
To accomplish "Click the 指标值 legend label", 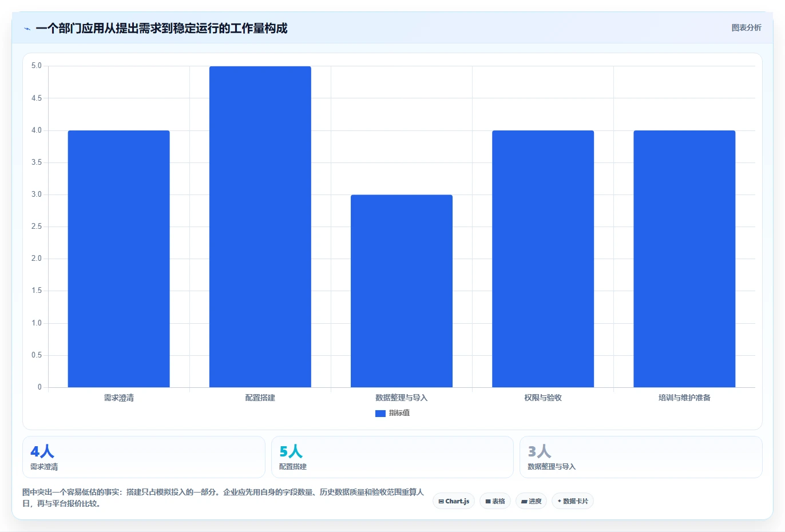I will click(x=399, y=413).
